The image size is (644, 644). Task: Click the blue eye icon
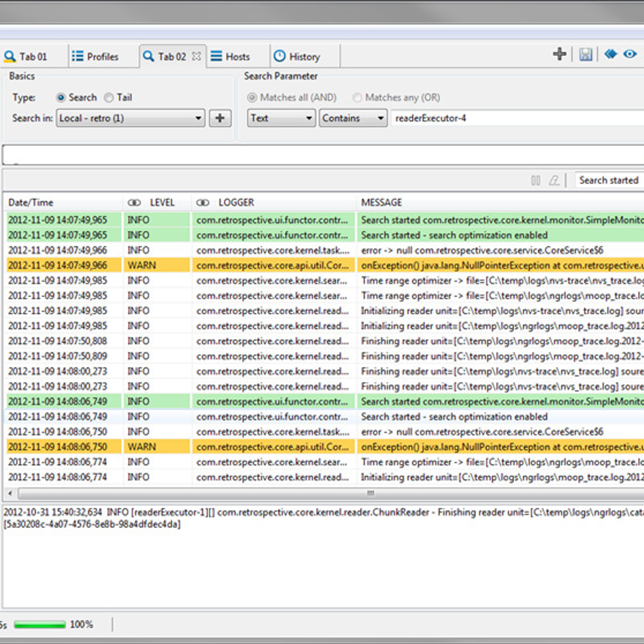630,54
